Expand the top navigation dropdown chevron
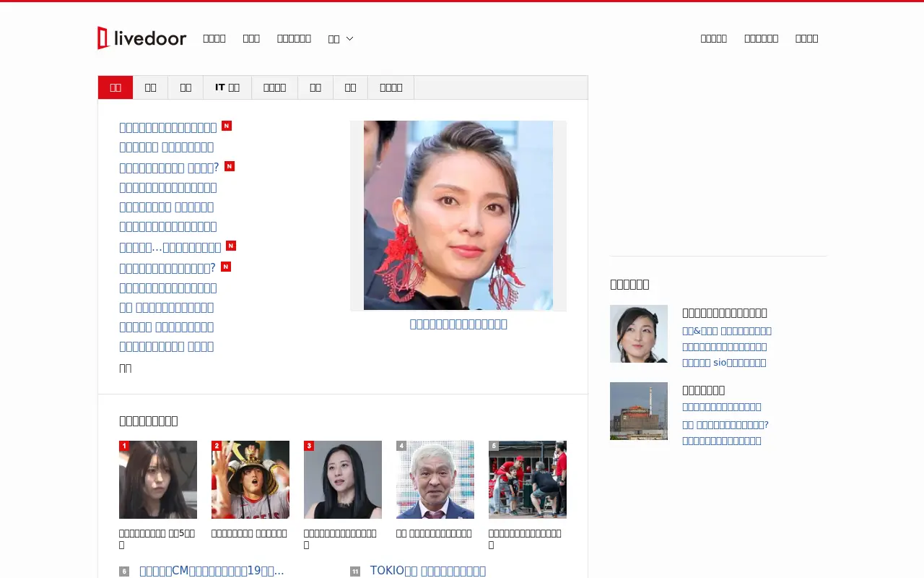This screenshot has height=578, width=924. (x=350, y=38)
